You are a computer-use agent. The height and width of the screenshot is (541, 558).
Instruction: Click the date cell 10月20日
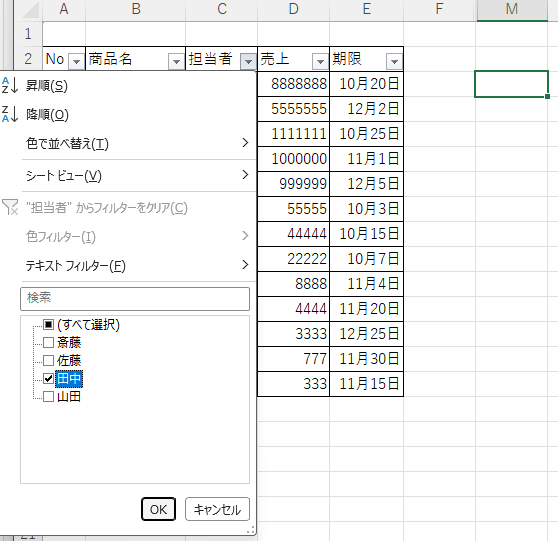click(x=367, y=84)
